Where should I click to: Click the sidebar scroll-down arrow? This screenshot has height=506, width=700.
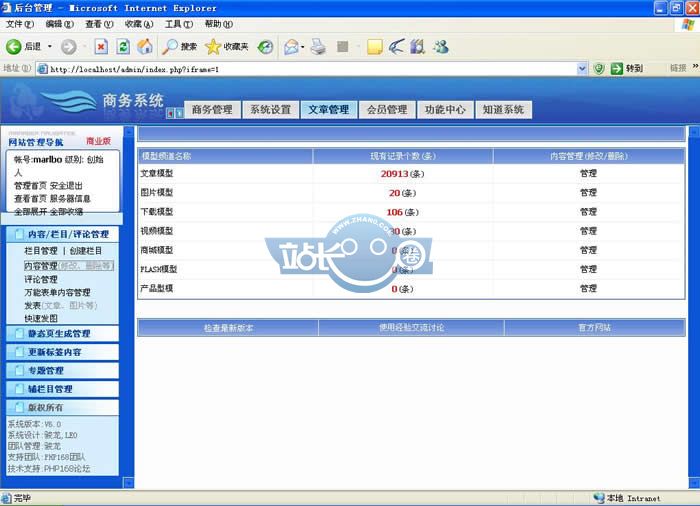[x=129, y=483]
